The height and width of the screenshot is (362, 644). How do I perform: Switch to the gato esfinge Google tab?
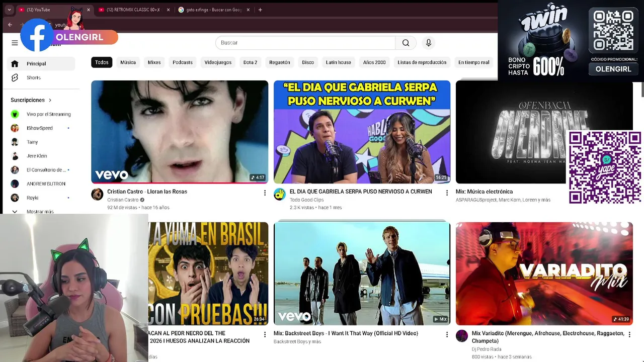tap(214, 10)
